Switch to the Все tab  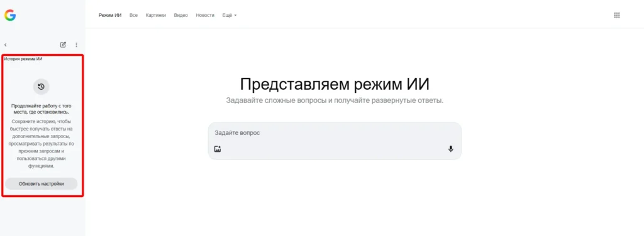(133, 15)
